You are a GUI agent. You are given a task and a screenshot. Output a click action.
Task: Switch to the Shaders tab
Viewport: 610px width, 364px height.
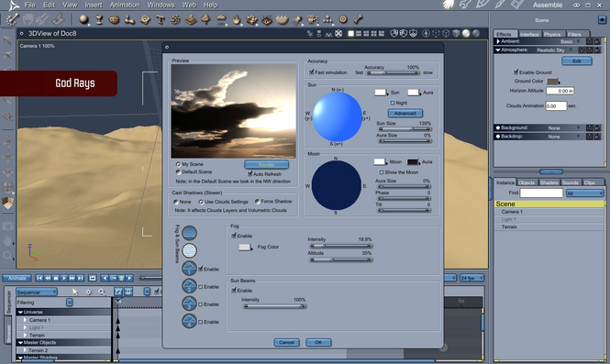[549, 182]
